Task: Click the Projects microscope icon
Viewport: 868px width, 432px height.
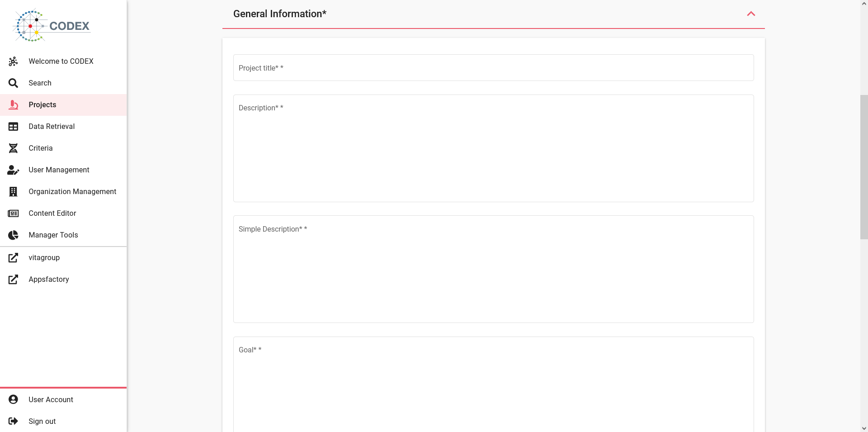Action: point(13,104)
